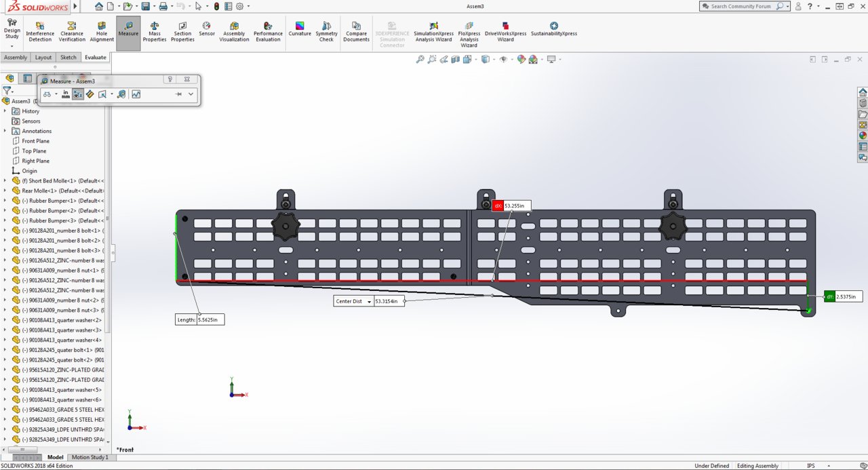
Task: Print the document
Action: click(163, 6)
